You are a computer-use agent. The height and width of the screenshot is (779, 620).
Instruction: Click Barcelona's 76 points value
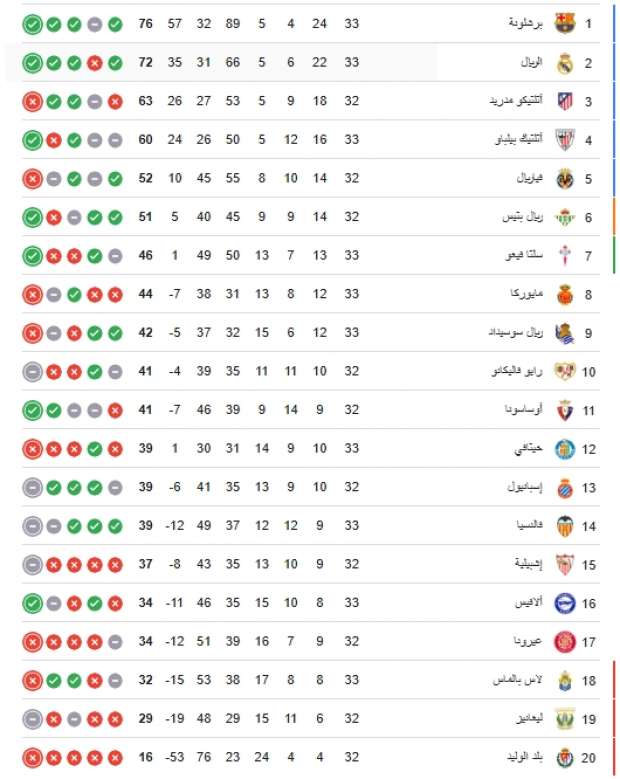coord(146,23)
